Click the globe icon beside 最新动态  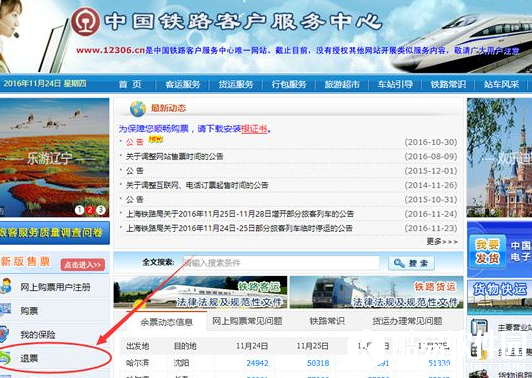[138, 109]
